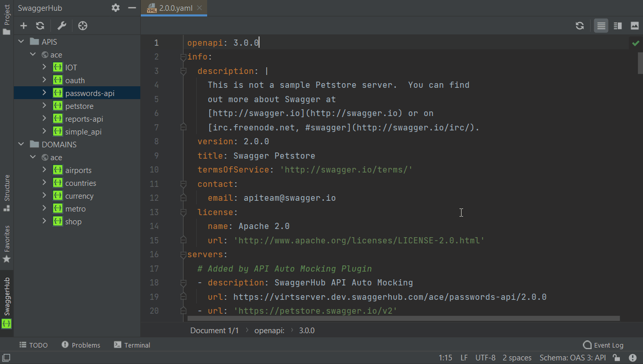
Task: Open the wrench settings icon in SwaggerHub panel
Action: (62, 25)
